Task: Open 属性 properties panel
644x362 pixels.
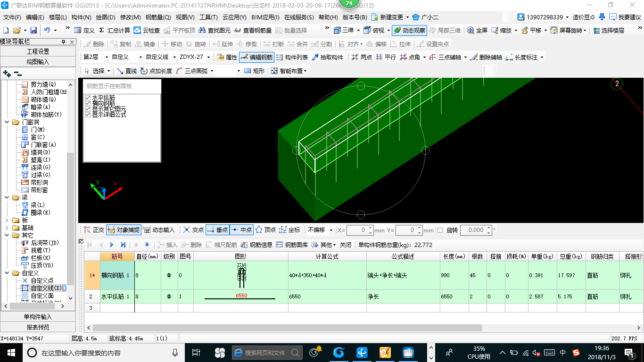Action: 227,58
